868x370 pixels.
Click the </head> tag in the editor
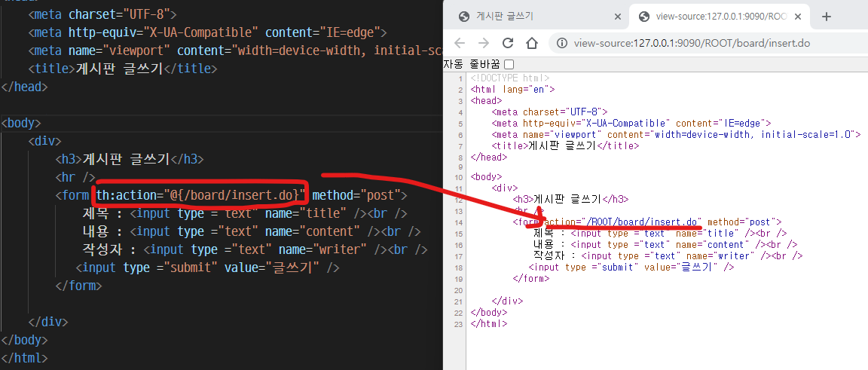pos(25,87)
